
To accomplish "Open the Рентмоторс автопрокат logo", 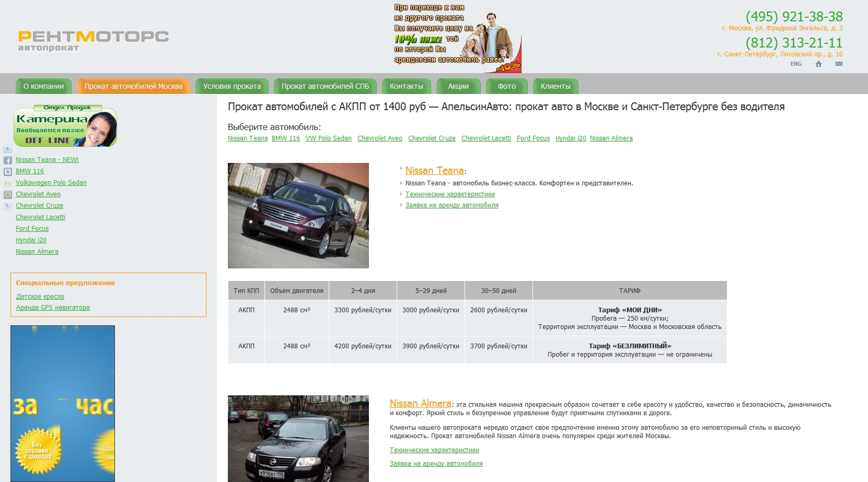I will [x=94, y=41].
